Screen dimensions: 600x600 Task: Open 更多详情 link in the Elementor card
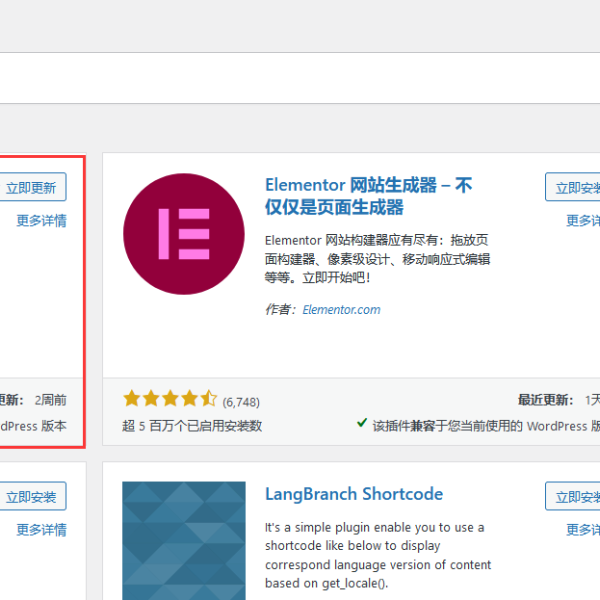[x=583, y=221]
